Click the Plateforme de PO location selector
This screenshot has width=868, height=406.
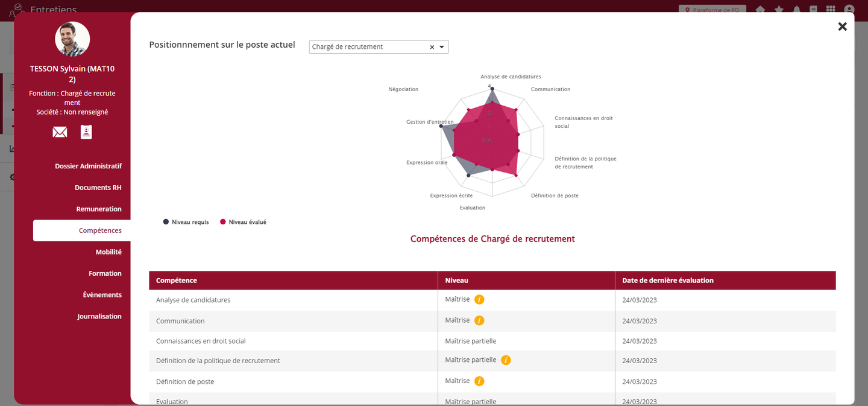click(x=712, y=10)
